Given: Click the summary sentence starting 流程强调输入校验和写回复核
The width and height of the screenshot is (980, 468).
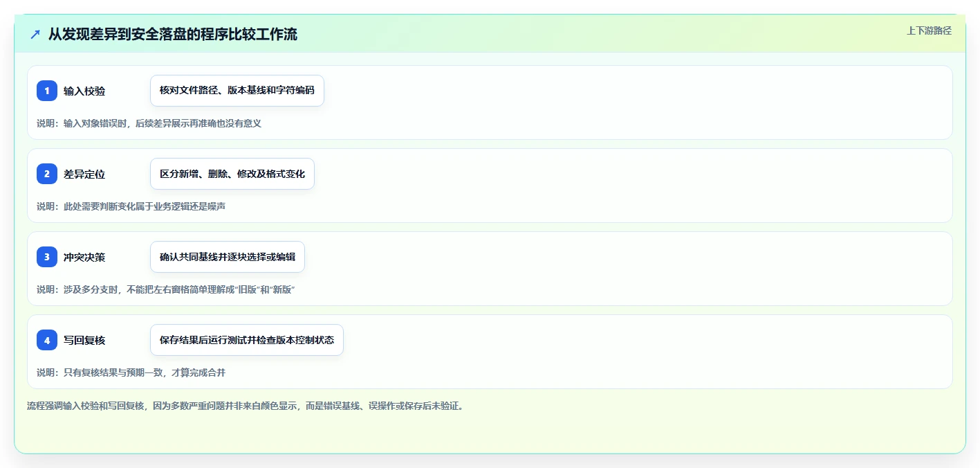Looking at the screenshot, I should pyautogui.click(x=247, y=406).
